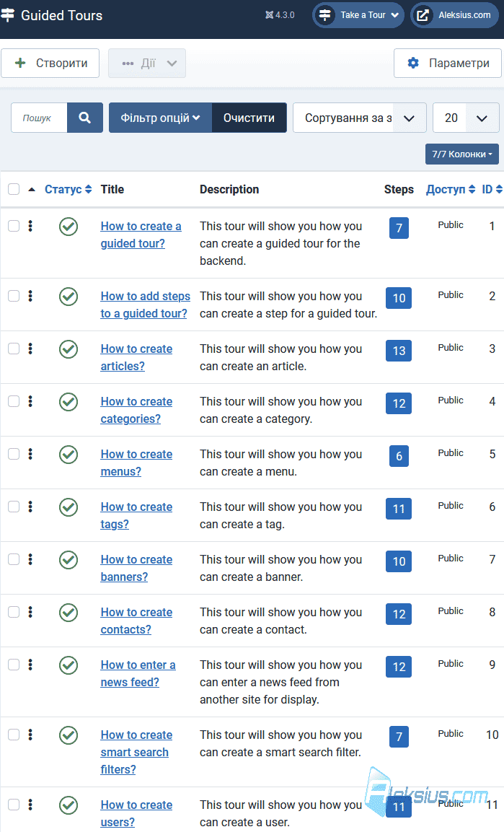Toggle status icon for 'How to create contacts?'
This screenshot has height=832, width=504.
click(68, 613)
